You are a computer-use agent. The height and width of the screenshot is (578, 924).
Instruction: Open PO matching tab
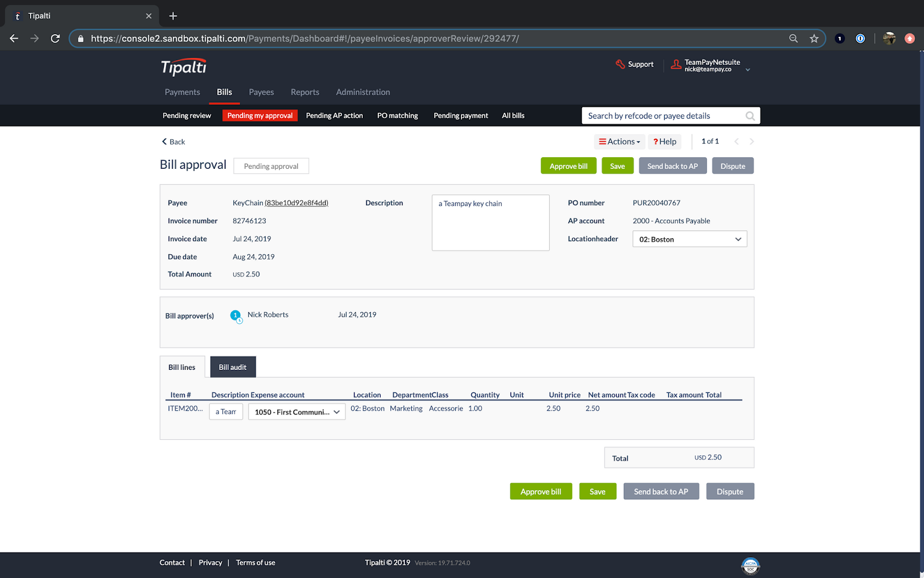(398, 116)
